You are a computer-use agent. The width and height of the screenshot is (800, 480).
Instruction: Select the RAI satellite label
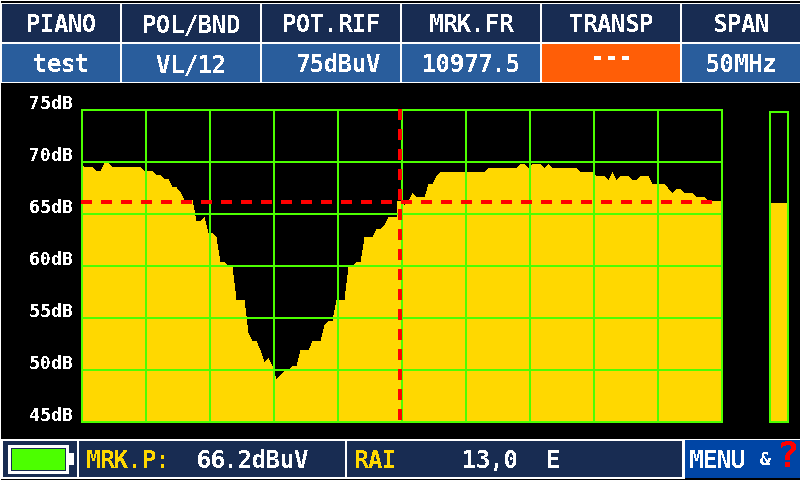[x=375, y=460]
